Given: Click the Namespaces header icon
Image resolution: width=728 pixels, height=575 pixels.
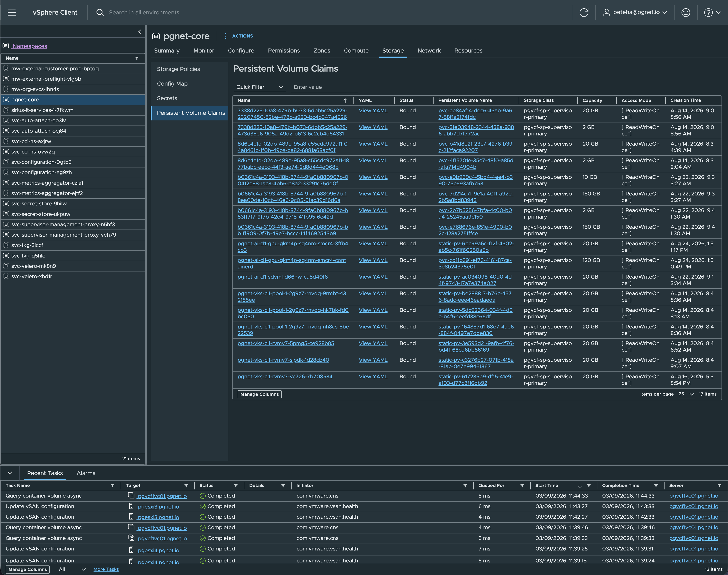Looking at the screenshot, I should (6, 46).
